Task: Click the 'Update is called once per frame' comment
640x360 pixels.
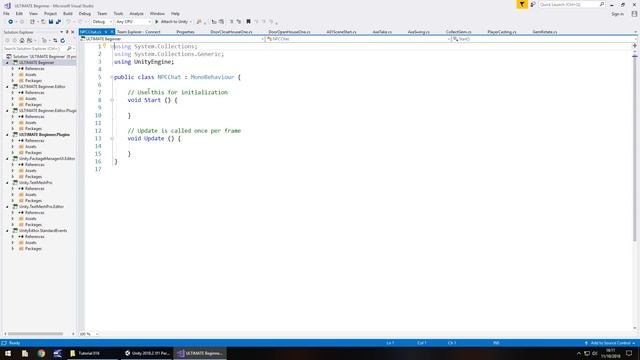Action: pos(184,131)
